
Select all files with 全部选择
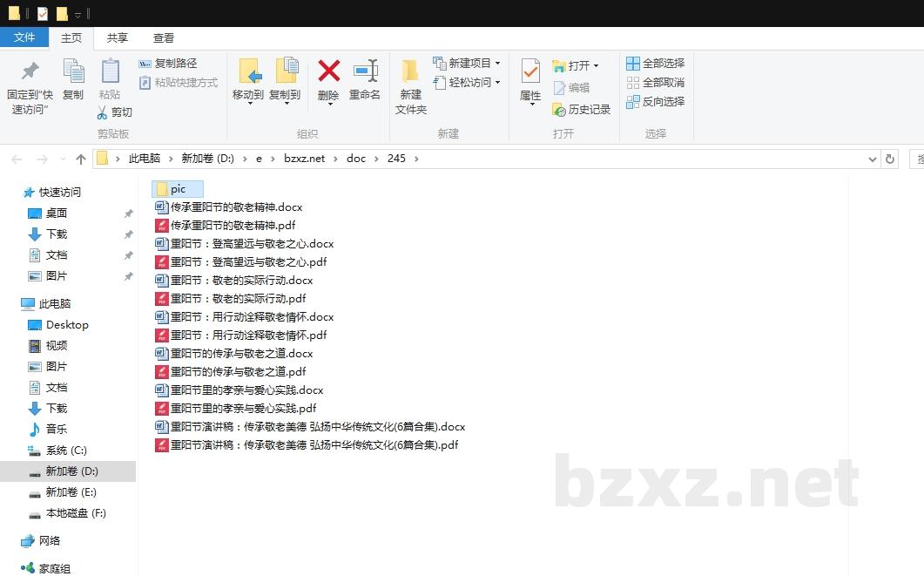(x=654, y=62)
